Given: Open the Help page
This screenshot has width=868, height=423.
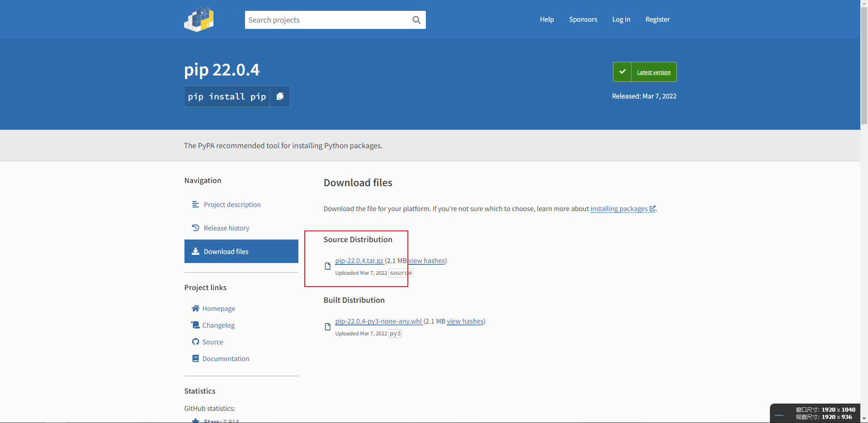Looking at the screenshot, I should (547, 19).
